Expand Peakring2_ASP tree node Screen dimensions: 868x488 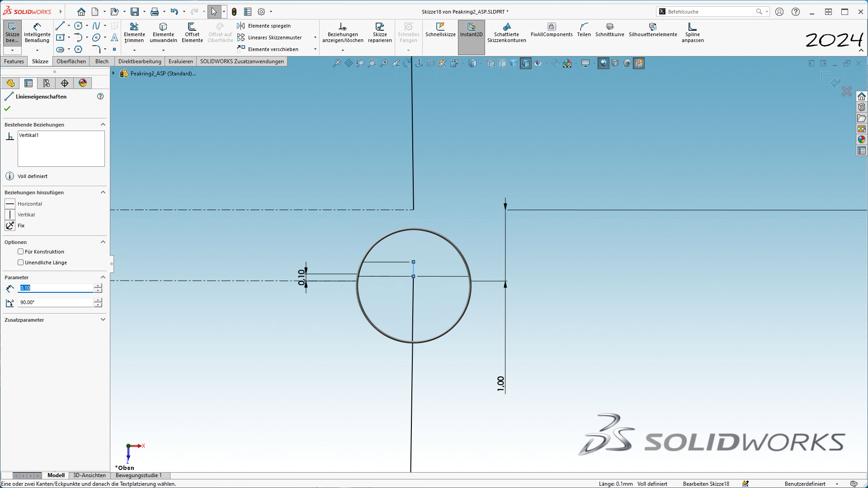tap(113, 73)
